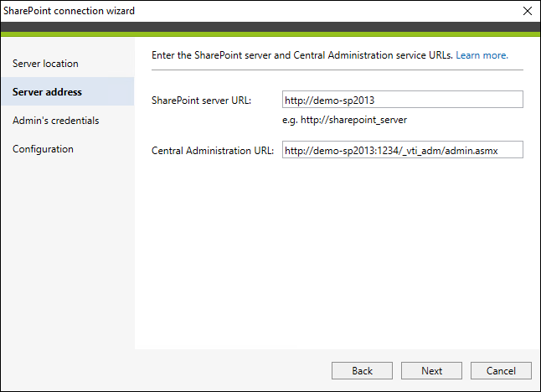Image resolution: width=541 pixels, height=392 pixels.
Task: Close the SharePoint connection wizard window
Action: pyautogui.click(x=528, y=11)
